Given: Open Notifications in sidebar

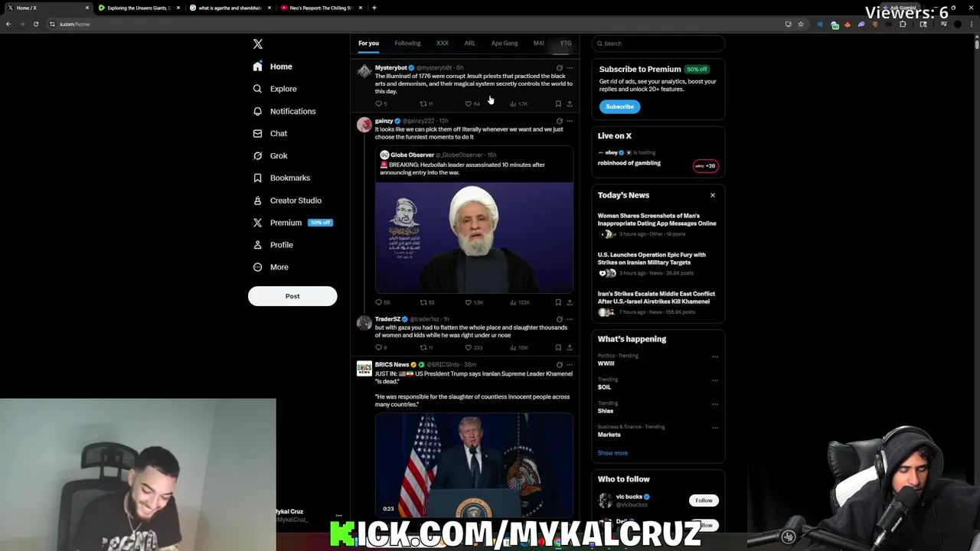Looking at the screenshot, I should pyautogui.click(x=284, y=111).
